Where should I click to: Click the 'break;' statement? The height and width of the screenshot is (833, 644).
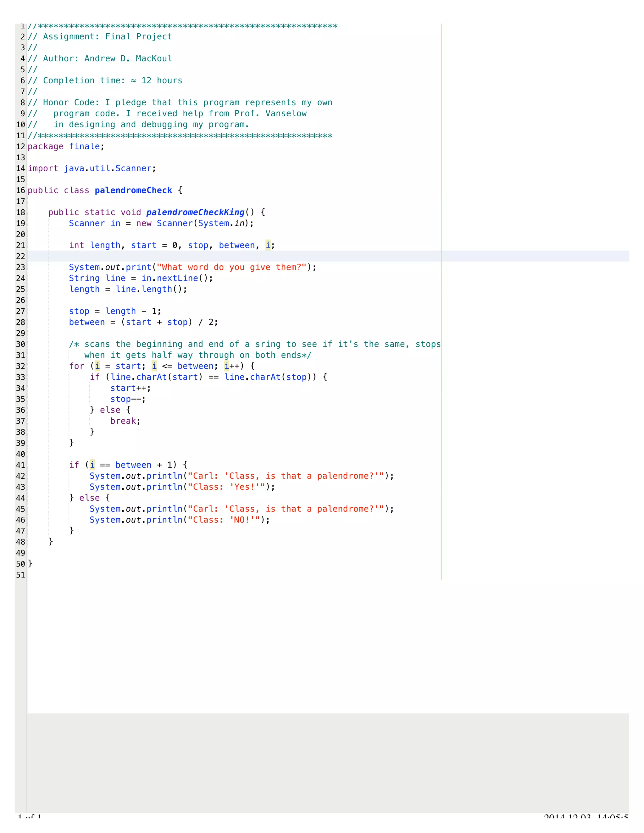click(125, 421)
